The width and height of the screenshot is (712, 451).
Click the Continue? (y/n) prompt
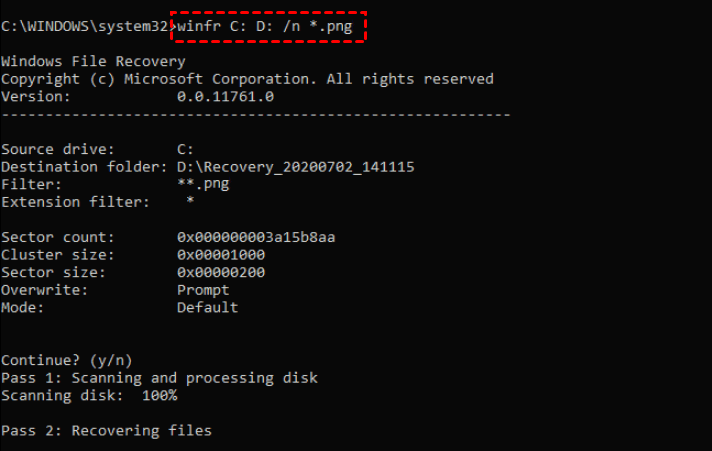click(66, 359)
